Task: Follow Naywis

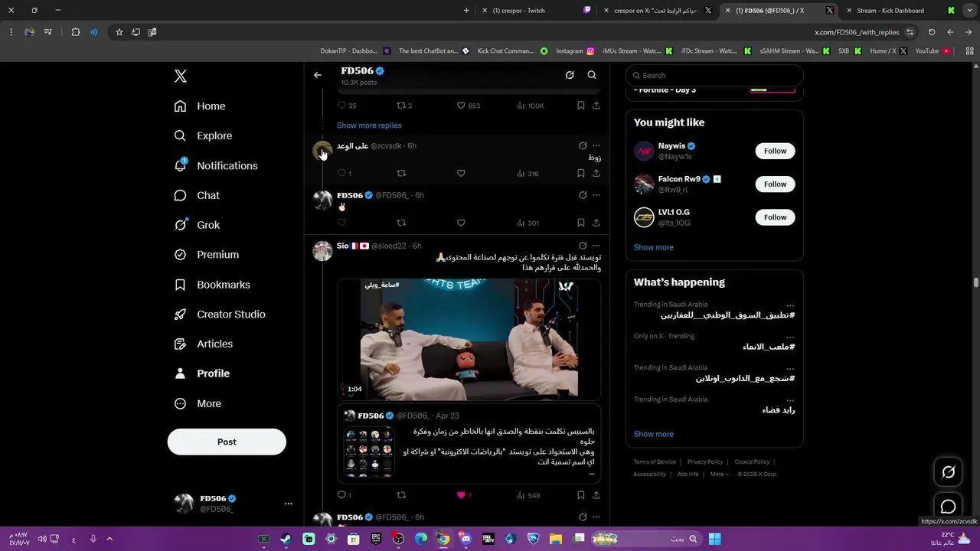Action: 775,151
